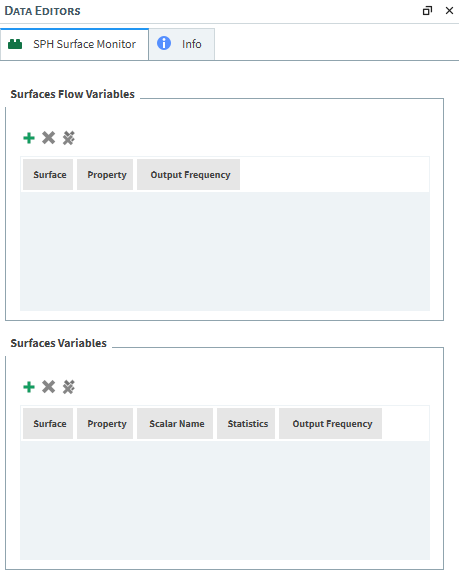The width and height of the screenshot is (459, 575).
Task: Clear all Surfaces Variables rows
Action: (x=69, y=387)
